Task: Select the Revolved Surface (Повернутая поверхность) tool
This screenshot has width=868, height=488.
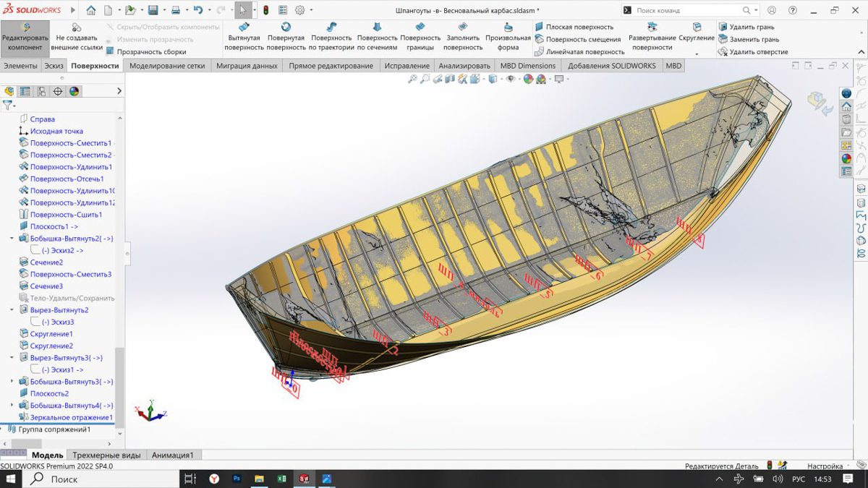Action: coord(286,36)
